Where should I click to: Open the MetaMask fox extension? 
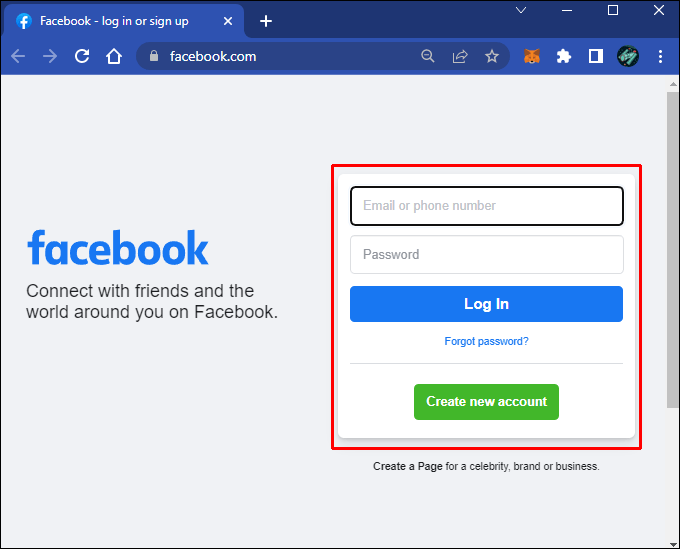click(532, 56)
